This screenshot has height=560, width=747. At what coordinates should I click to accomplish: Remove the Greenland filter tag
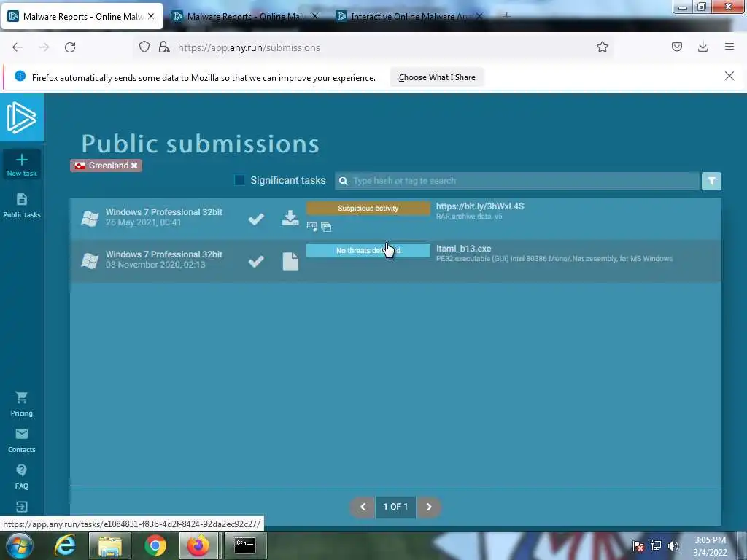tap(134, 166)
